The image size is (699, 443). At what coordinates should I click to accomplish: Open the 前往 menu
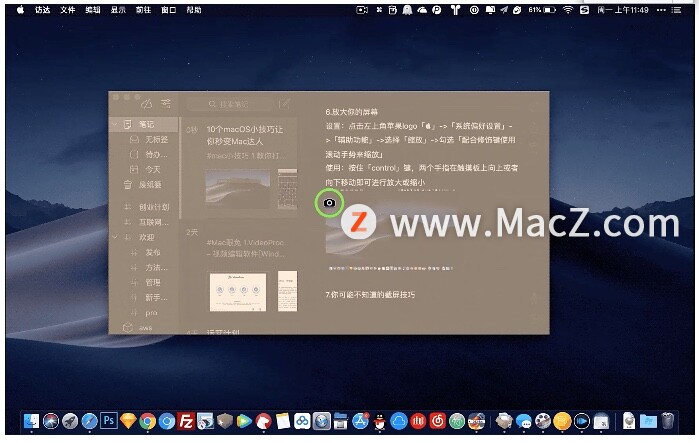pos(143,10)
